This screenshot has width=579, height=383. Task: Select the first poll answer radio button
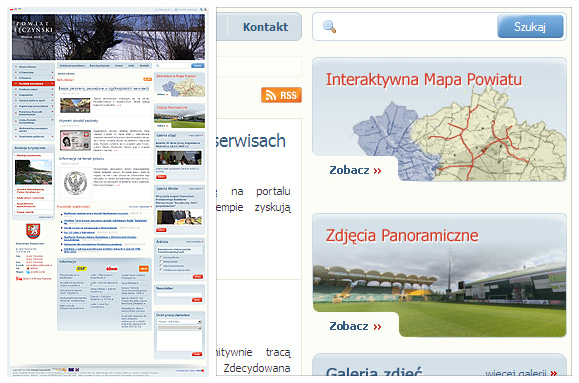[x=161, y=257]
